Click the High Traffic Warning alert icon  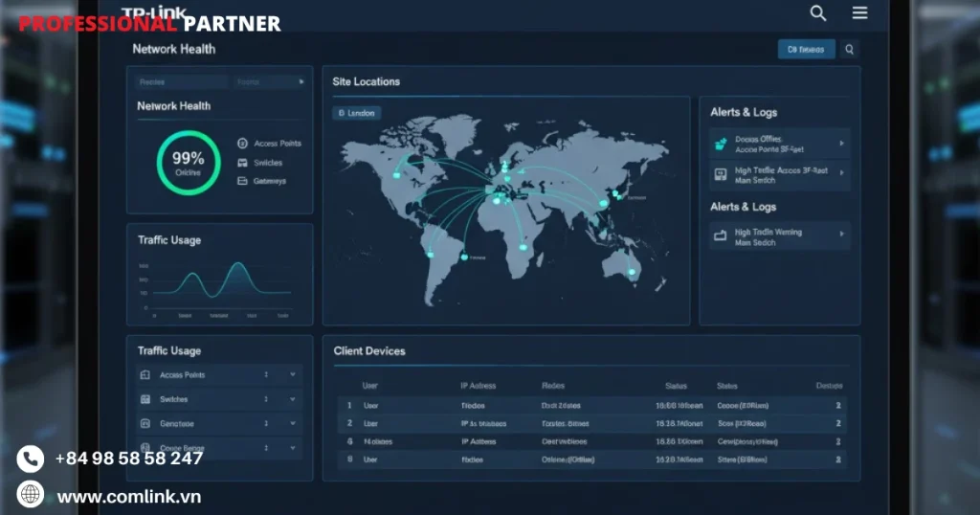(x=721, y=235)
